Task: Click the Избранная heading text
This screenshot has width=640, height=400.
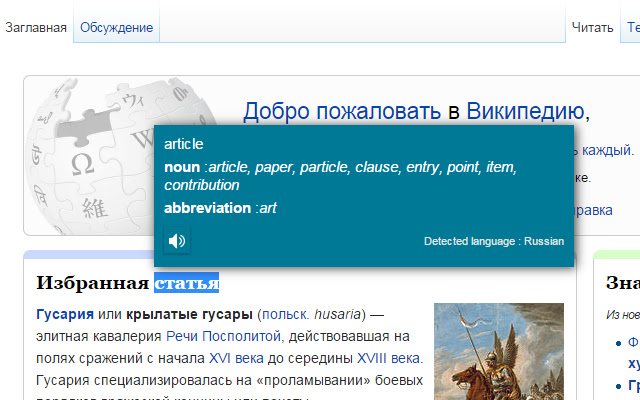Action: pos(92,283)
